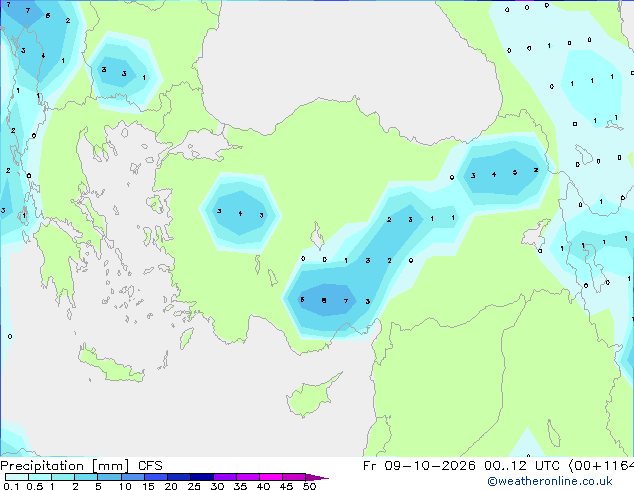Click the legend label '30'

217,486
